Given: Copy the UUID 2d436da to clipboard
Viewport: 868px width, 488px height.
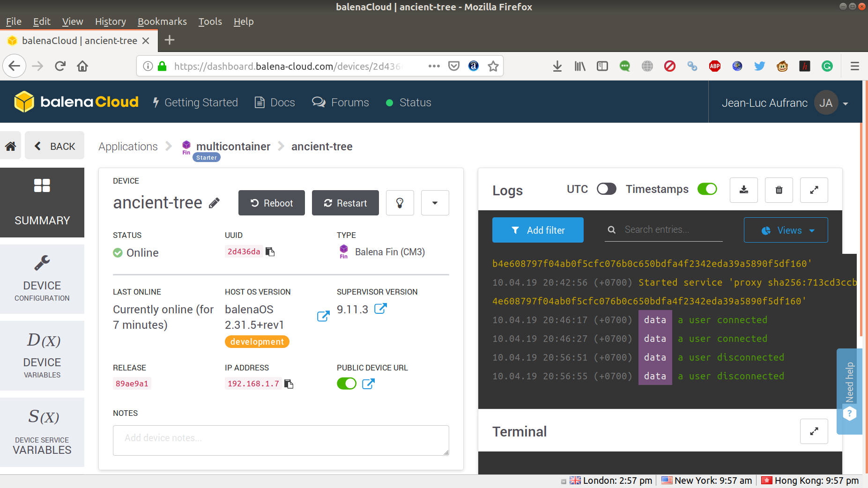Looking at the screenshot, I should pyautogui.click(x=270, y=251).
